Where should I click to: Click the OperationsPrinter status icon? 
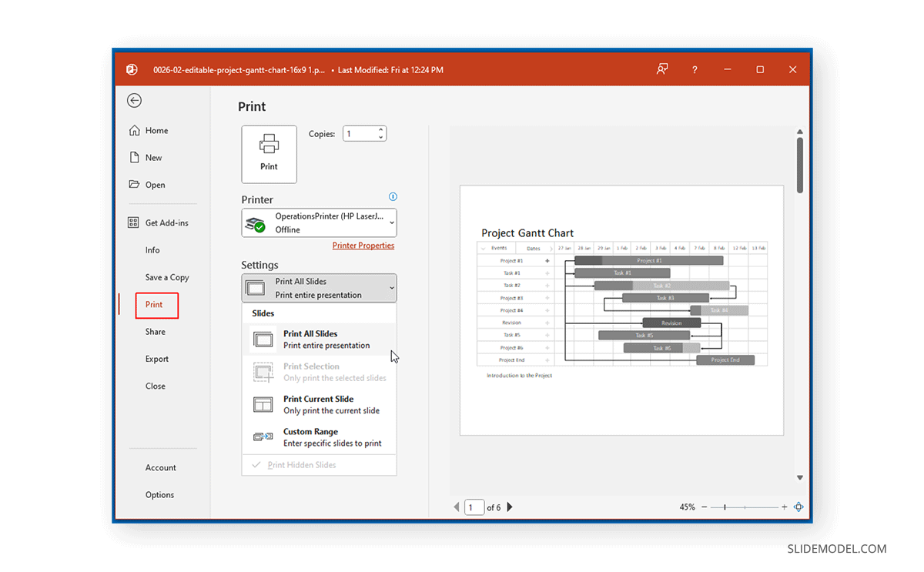point(255,224)
